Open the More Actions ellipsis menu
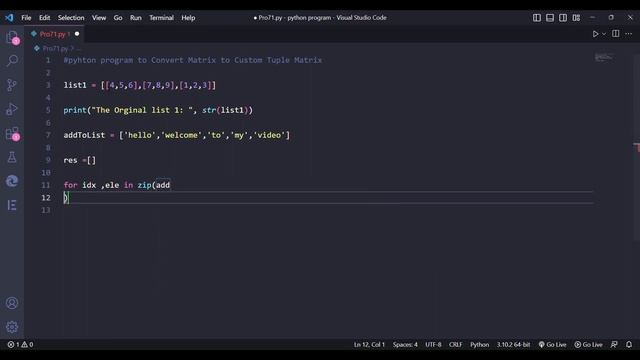640x360 pixels. click(x=629, y=34)
